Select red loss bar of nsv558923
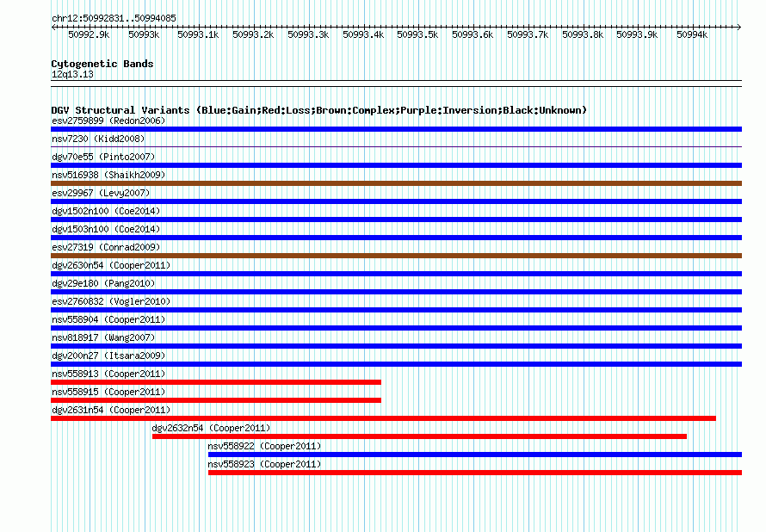The width and height of the screenshot is (766, 532). click(x=475, y=473)
